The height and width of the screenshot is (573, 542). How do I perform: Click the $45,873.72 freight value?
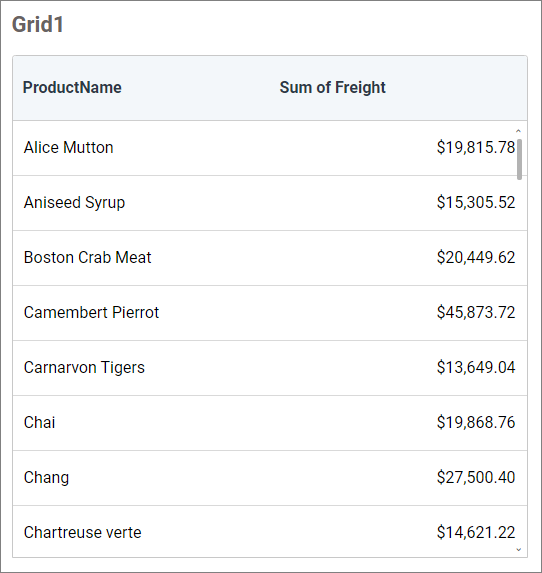[x=476, y=312]
